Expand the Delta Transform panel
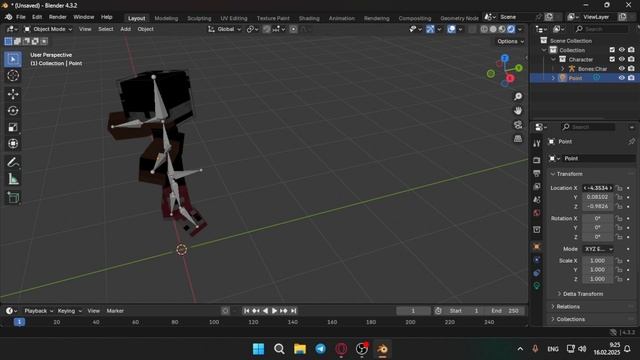Viewport: 640px width, 360px height. click(x=583, y=294)
